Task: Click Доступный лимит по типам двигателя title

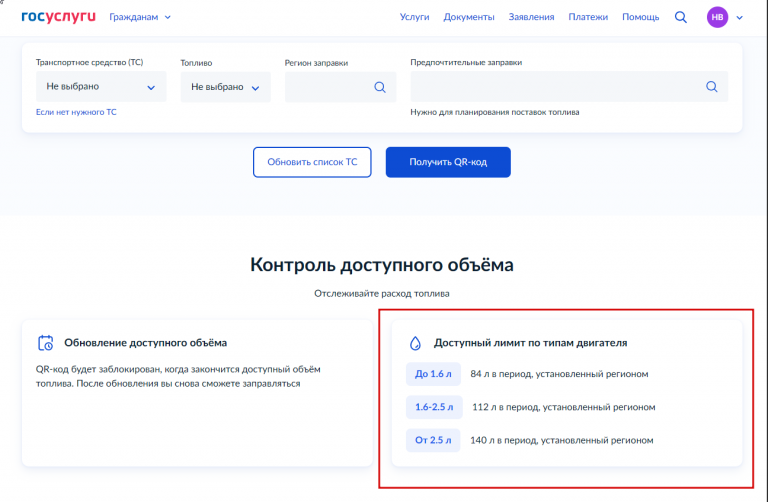Action: click(x=530, y=343)
